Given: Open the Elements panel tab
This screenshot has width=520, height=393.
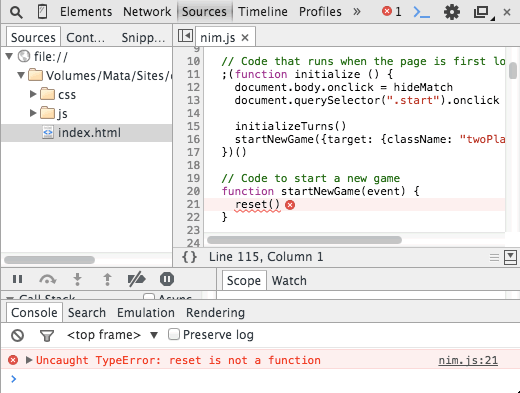Looking at the screenshot, I should click(86, 12).
